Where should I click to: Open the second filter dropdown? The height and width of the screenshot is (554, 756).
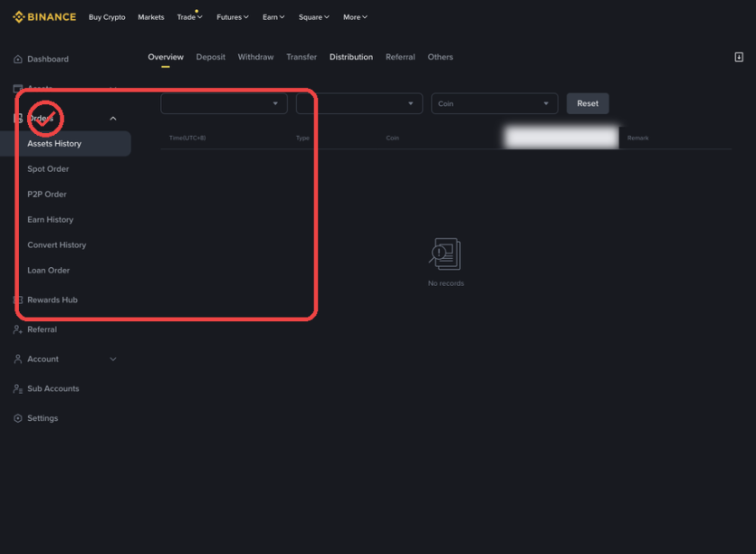click(359, 104)
